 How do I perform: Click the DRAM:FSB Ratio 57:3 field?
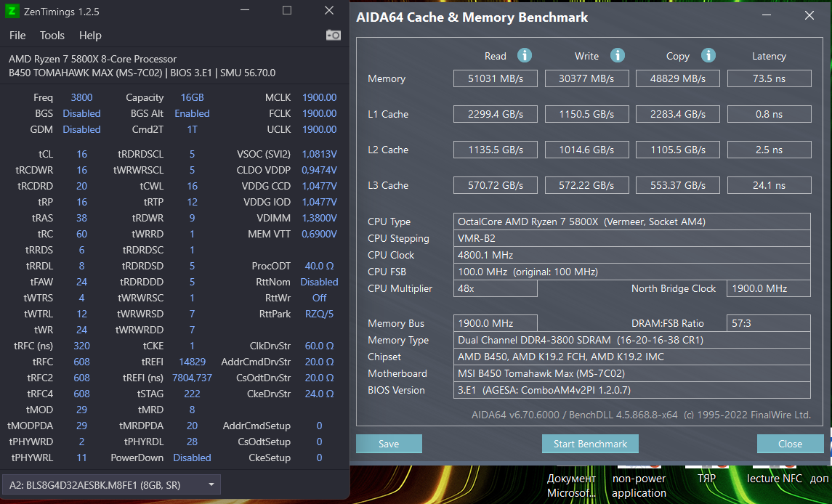click(x=768, y=323)
